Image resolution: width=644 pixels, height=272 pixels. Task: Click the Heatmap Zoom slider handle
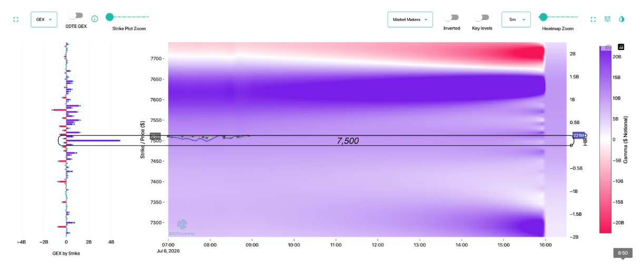[543, 17]
